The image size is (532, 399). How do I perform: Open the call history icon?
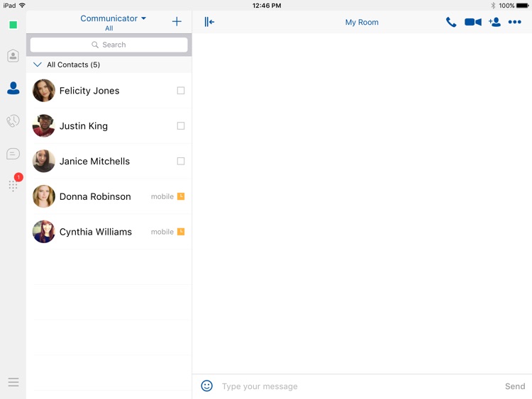pos(13,120)
